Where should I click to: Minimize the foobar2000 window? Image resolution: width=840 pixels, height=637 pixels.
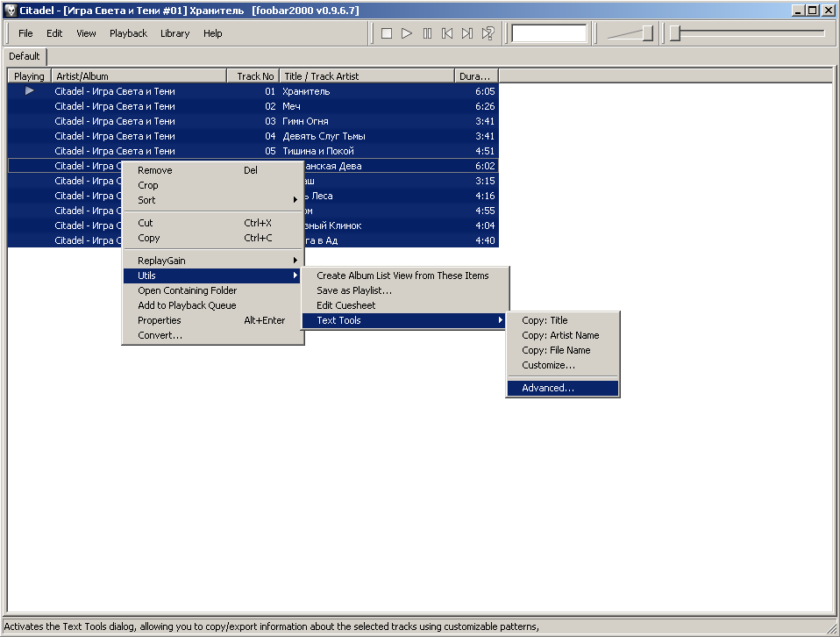(798, 11)
